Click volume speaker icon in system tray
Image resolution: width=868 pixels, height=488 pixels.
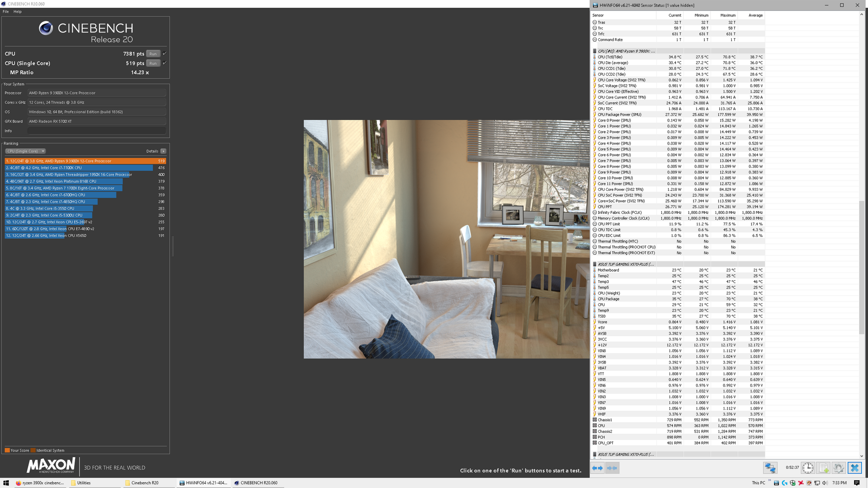click(x=825, y=483)
